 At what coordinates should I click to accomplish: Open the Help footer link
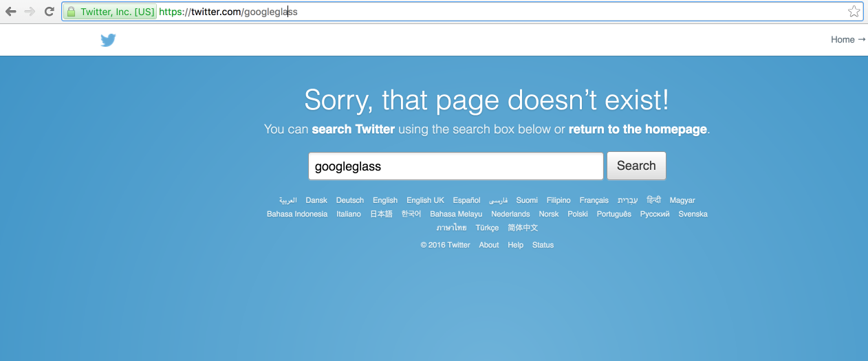pyautogui.click(x=515, y=245)
